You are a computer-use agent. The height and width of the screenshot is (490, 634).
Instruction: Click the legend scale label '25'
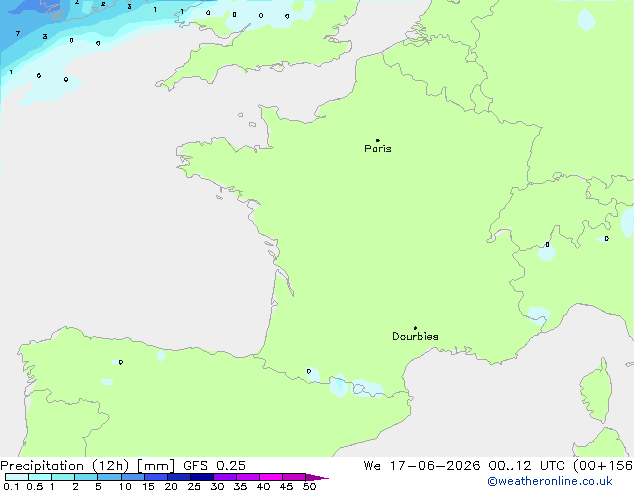pyautogui.click(x=194, y=486)
